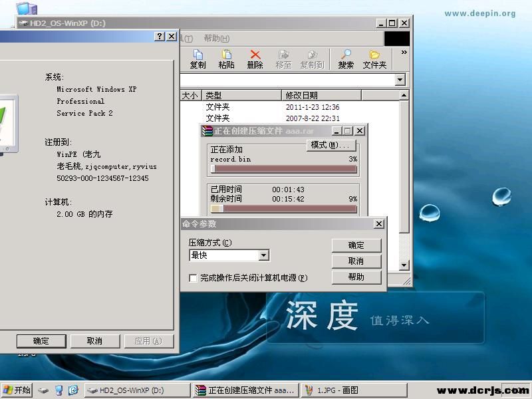
Task: Click the scroll up arrow of the file list
Action: pos(404,96)
